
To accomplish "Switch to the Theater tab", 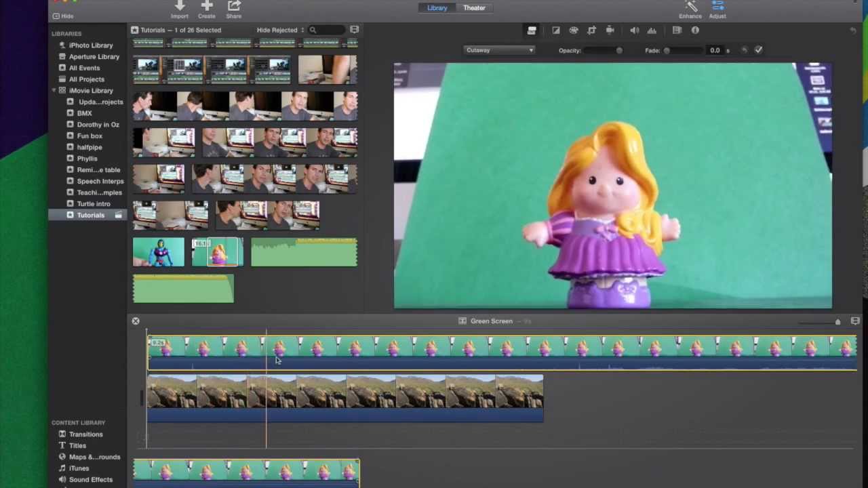I will tap(474, 8).
